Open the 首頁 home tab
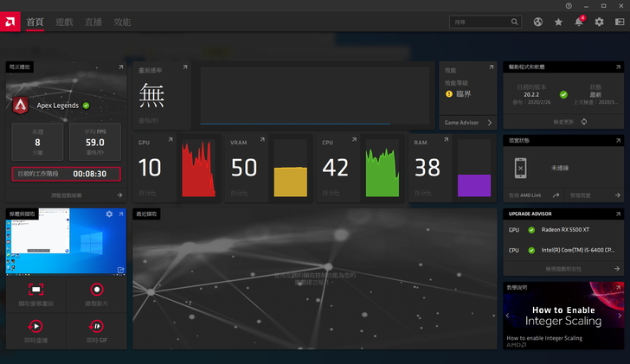Image resolution: width=630 pixels, height=364 pixels. click(x=35, y=22)
